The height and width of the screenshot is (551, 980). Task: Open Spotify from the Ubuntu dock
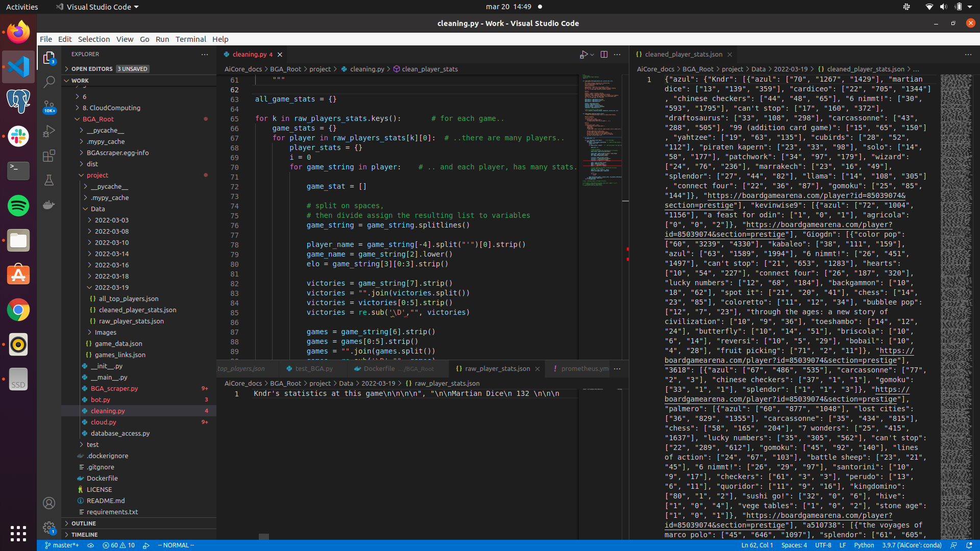point(18,206)
